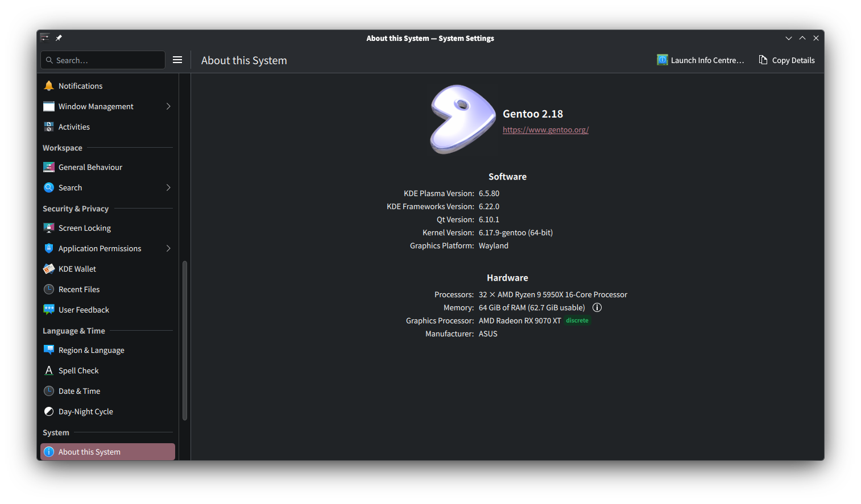
Task: Launch Info Centre from the toolbar
Action: 700,60
